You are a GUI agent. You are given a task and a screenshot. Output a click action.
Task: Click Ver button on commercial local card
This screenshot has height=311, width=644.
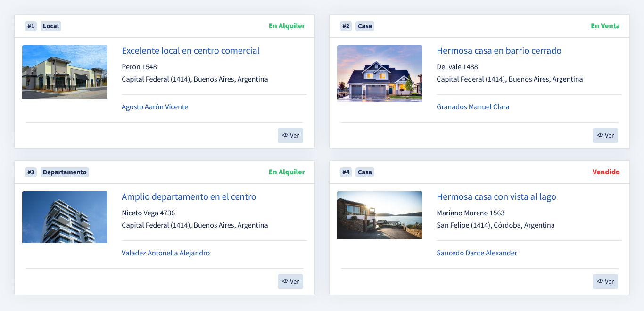point(290,135)
